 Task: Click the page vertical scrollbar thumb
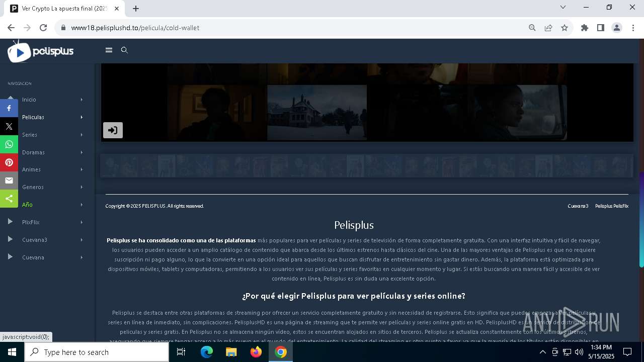click(641, 220)
